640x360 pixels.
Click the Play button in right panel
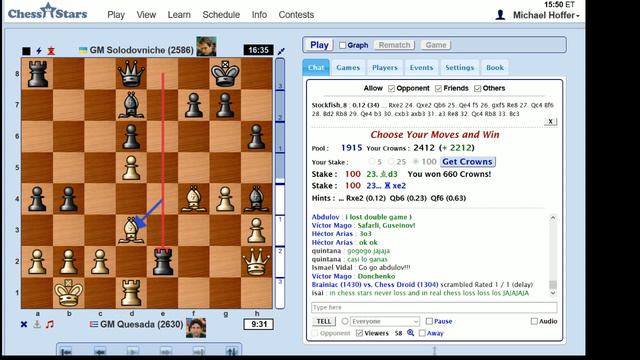coord(319,45)
